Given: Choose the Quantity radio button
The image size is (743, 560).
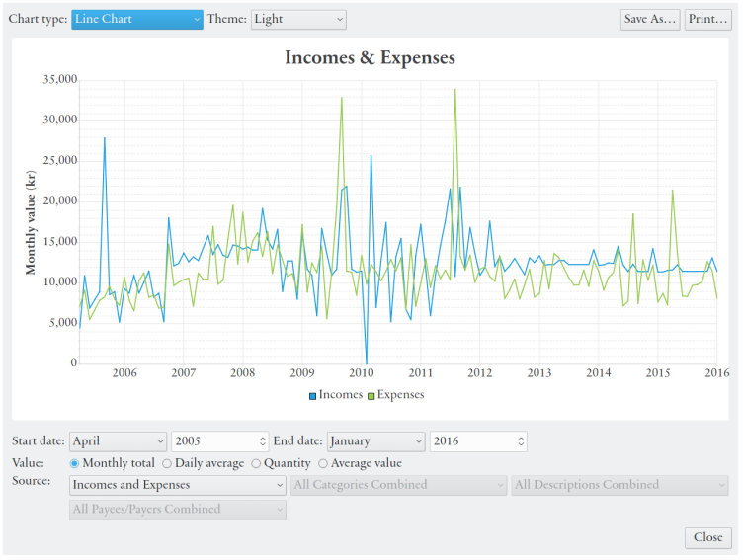Looking at the screenshot, I should [x=257, y=463].
